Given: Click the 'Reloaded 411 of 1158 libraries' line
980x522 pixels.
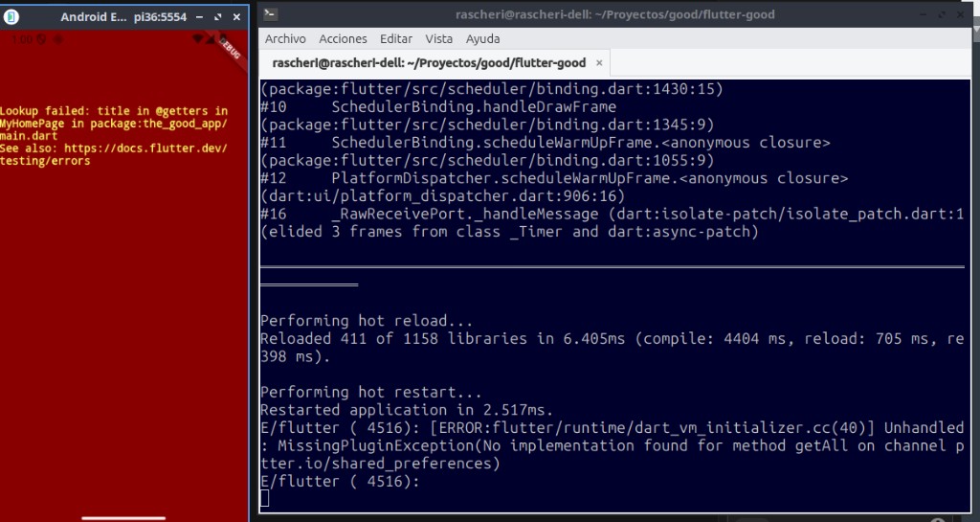Looking at the screenshot, I should click(612, 339).
